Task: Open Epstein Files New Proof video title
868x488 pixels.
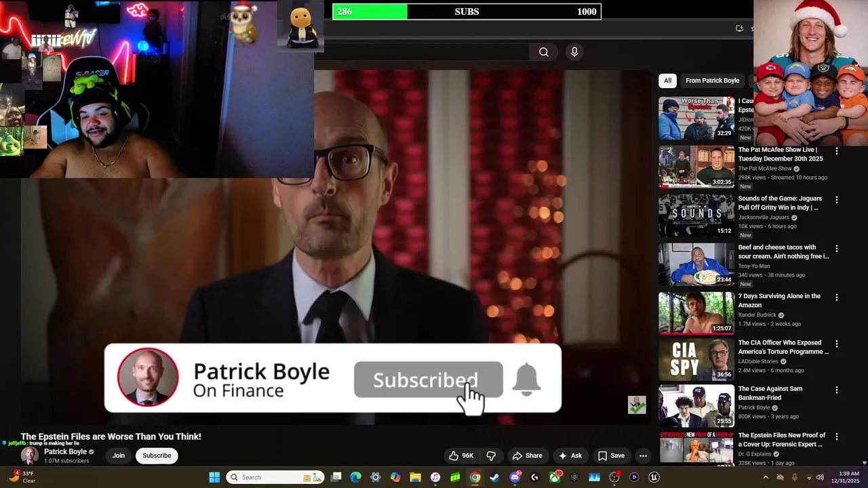Action: click(x=782, y=440)
